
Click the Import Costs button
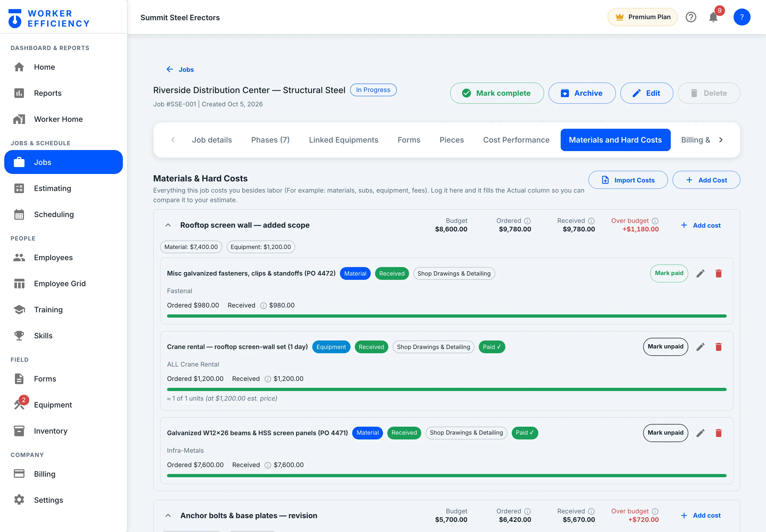point(628,180)
